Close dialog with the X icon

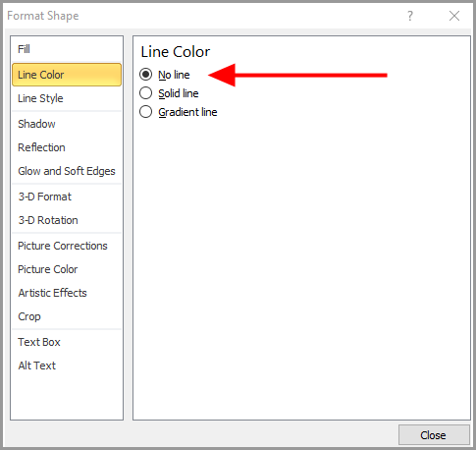point(454,16)
